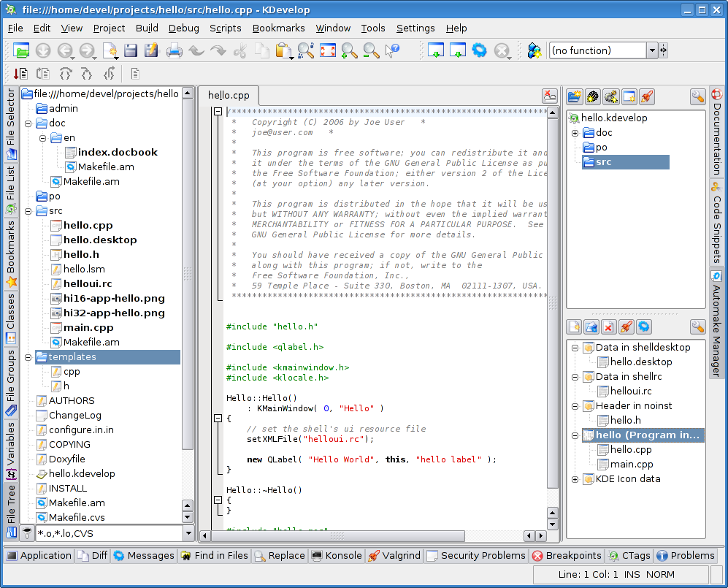Open the Debug menu
728x588 pixels.
pos(183,28)
